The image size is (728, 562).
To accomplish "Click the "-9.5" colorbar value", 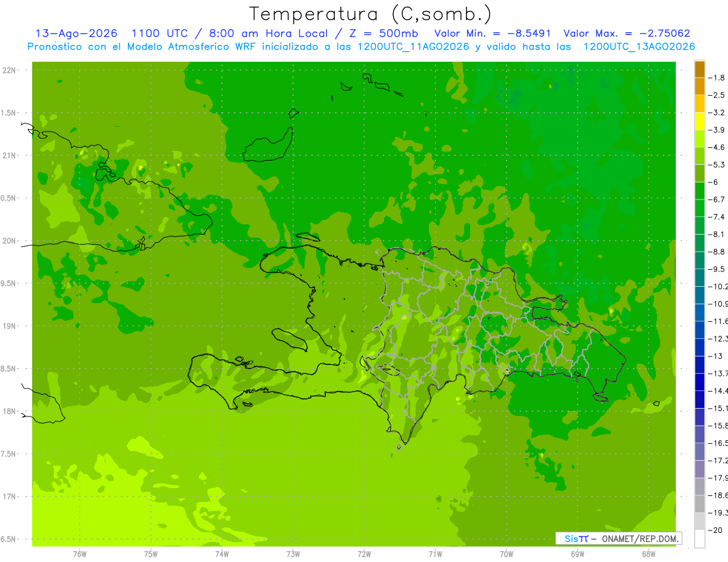I will 716,269.
